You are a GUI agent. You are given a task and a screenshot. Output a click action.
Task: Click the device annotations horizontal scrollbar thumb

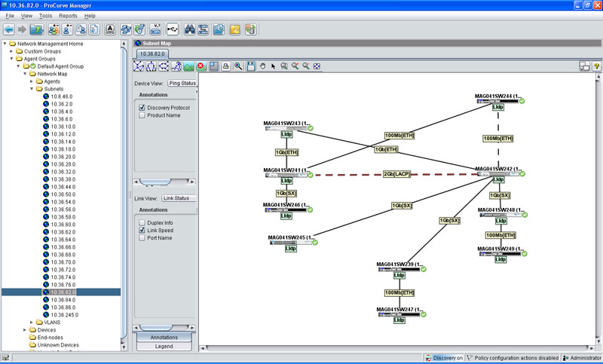pos(155,182)
